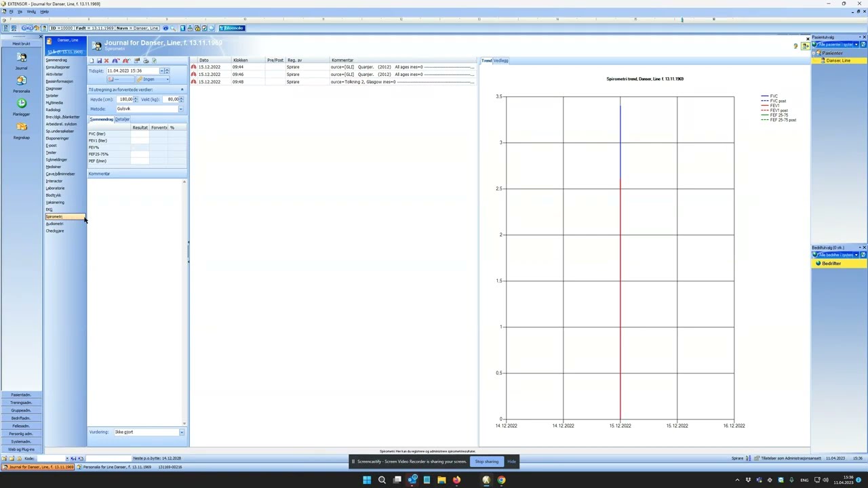Select patient Danser, Line in tree

point(838,61)
